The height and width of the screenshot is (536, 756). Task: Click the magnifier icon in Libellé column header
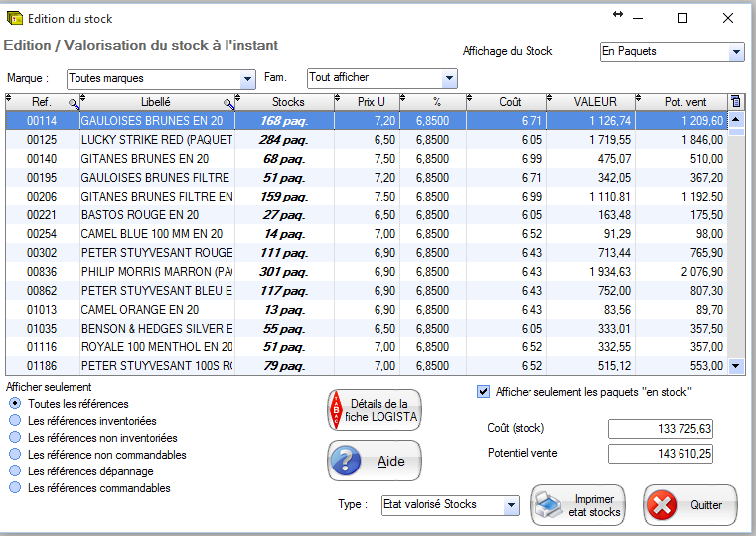click(229, 103)
